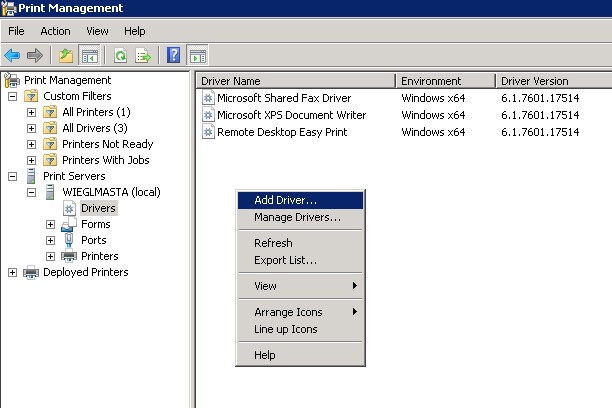Click the title bar Print Management app icon
This screenshot has height=408, width=612.
click(9, 8)
